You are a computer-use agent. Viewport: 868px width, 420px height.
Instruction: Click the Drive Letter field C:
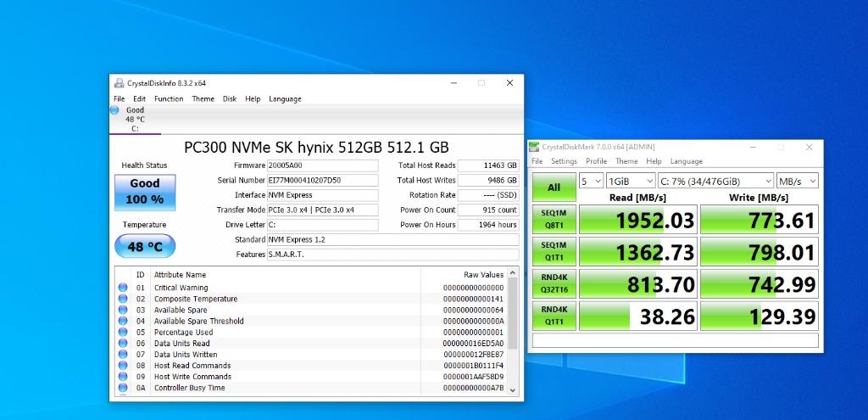pyautogui.click(x=323, y=225)
